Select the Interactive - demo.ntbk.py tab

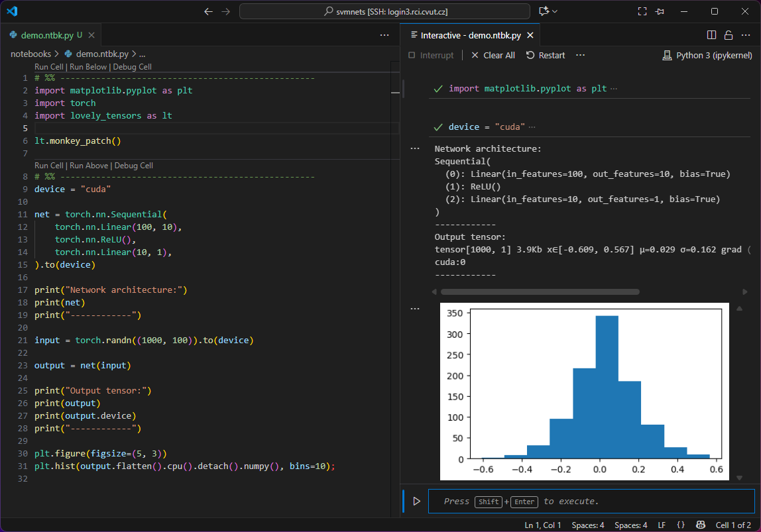point(470,35)
